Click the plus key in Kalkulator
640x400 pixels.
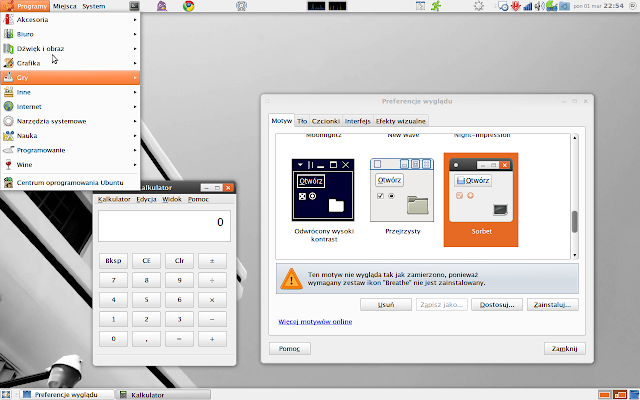(x=212, y=339)
